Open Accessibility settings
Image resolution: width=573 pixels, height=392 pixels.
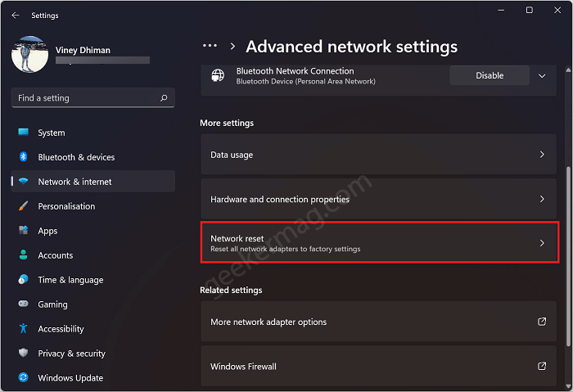coord(92,329)
